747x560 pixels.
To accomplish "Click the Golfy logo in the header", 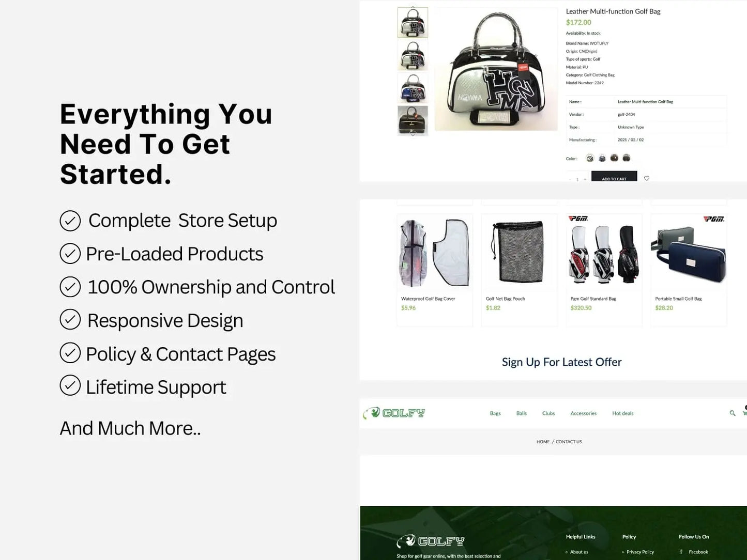I will pos(394,413).
